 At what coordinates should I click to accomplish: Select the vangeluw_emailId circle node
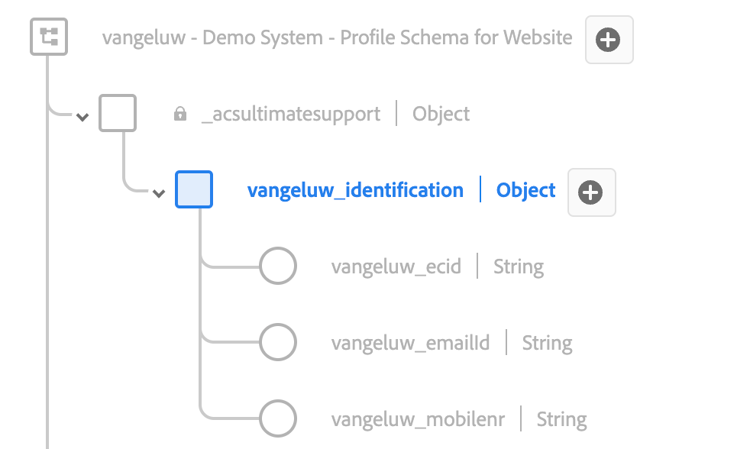(278, 343)
